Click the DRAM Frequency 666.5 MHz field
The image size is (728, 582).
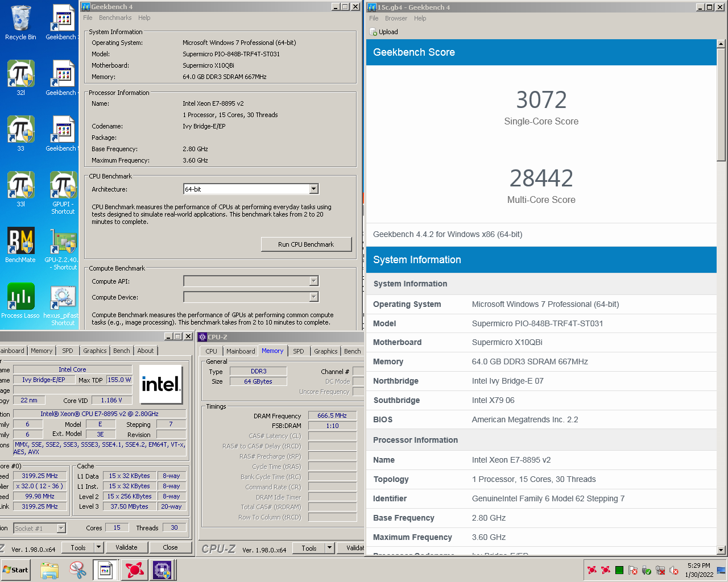tap(332, 415)
